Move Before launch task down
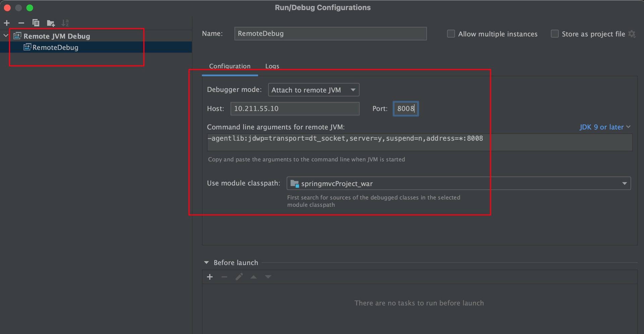 tap(268, 277)
